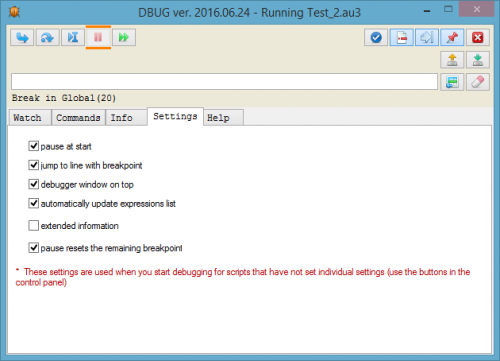
Task: Click the step-over curved arrow icon
Action: click(x=47, y=37)
